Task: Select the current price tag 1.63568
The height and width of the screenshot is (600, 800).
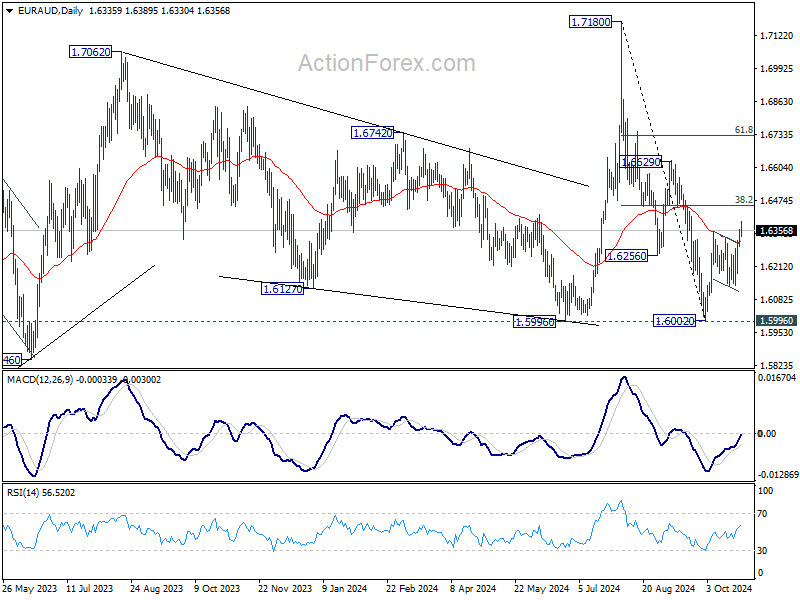Action: point(777,231)
